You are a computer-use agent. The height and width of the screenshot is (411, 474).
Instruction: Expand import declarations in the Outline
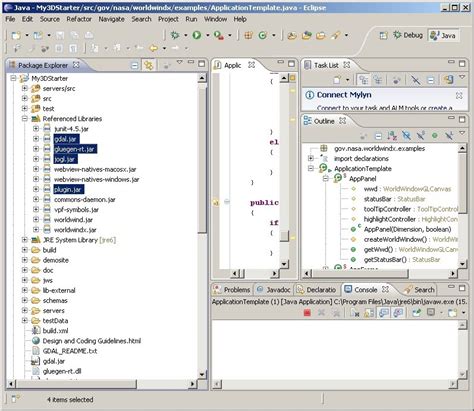click(x=310, y=158)
